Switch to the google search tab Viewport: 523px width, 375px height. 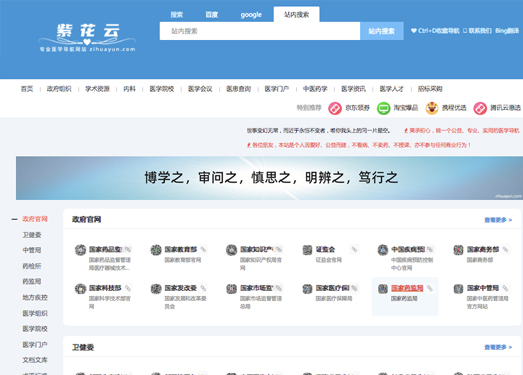(x=251, y=15)
